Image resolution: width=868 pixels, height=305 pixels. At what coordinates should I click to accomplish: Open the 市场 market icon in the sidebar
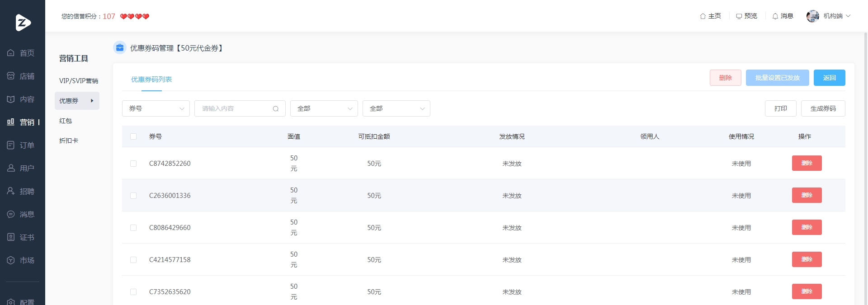11,260
